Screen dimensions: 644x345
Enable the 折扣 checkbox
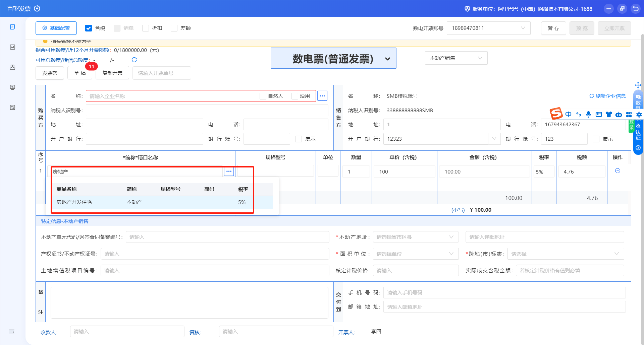(x=146, y=28)
